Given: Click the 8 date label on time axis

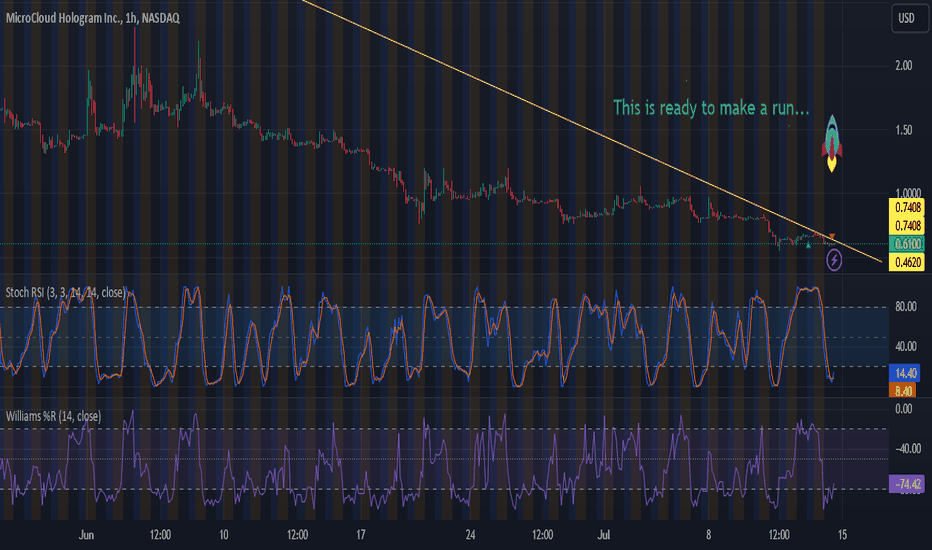Looking at the screenshot, I should 709,535.
